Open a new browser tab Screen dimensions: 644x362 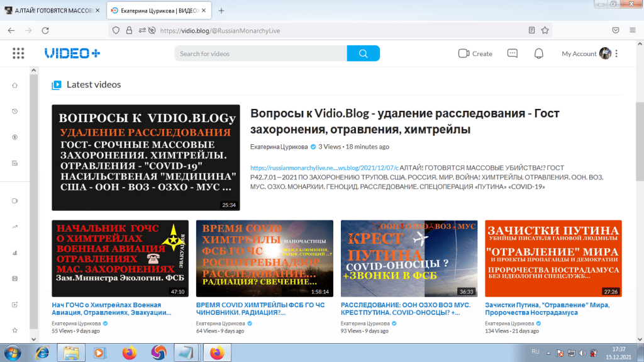tap(221, 11)
